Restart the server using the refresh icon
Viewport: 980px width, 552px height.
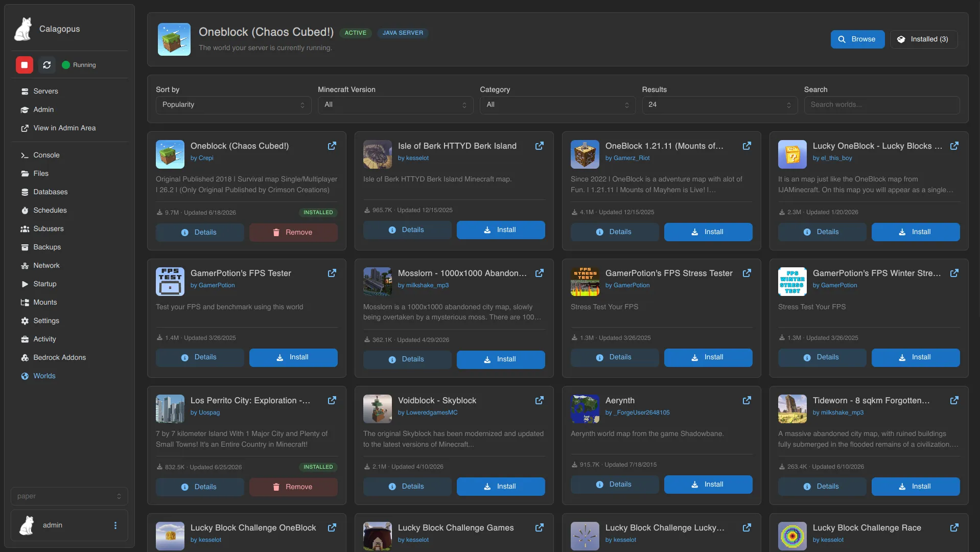(x=47, y=65)
